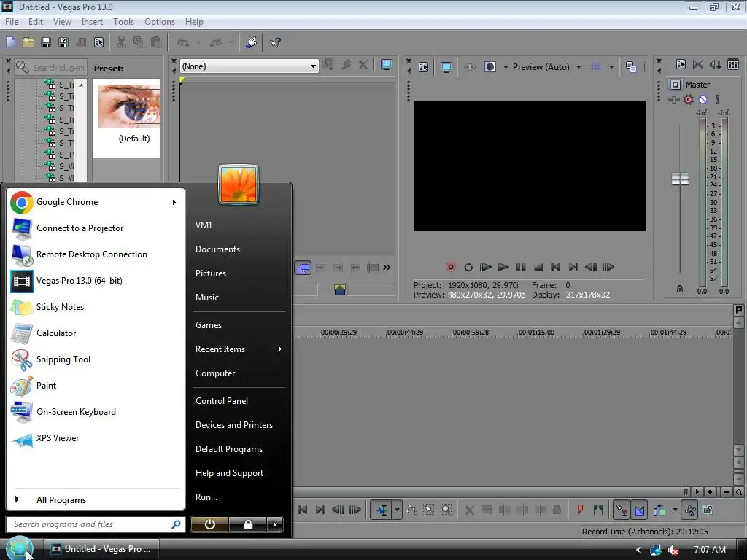Open the interactive tutorials flashlight icon
747x560 pixels.
coord(251,42)
